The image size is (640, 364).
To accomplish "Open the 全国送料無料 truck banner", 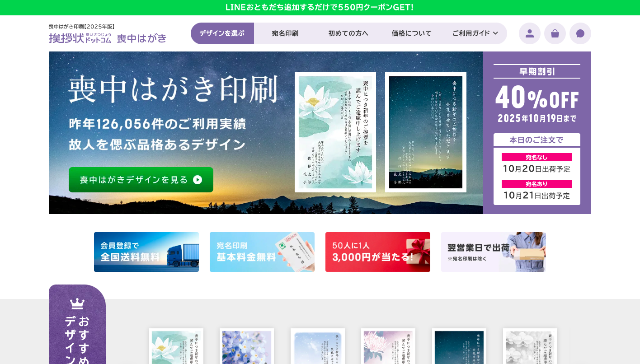I will tap(146, 252).
